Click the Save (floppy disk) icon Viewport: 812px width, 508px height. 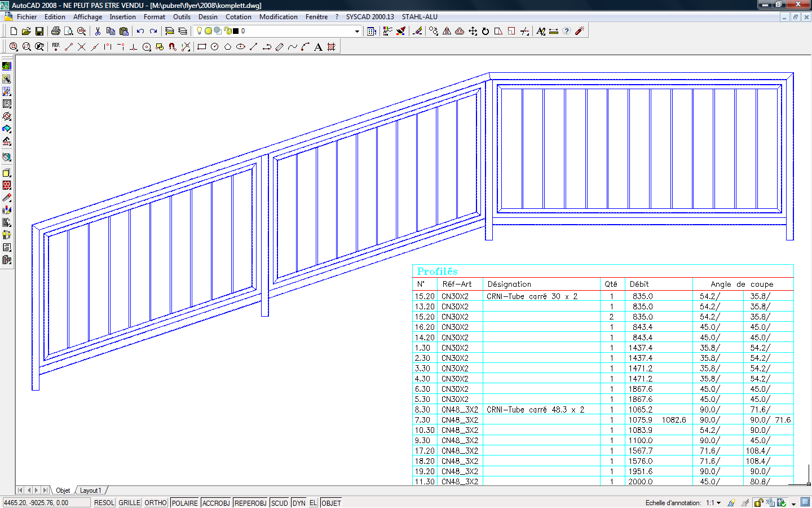pyautogui.click(x=39, y=31)
